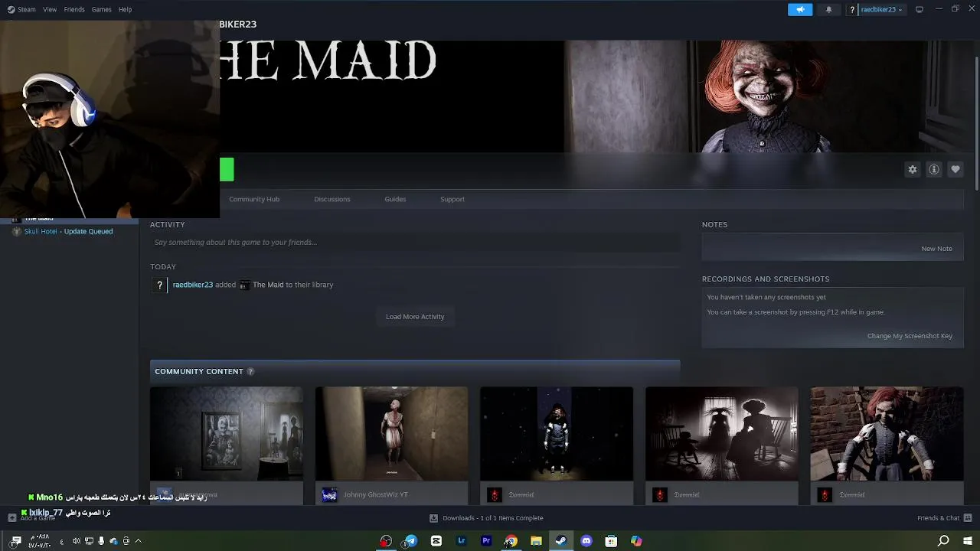The height and width of the screenshot is (551, 980).
Task: Click Johnny GhostWiz YT author avatar
Action: pyautogui.click(x=329, y=495)
